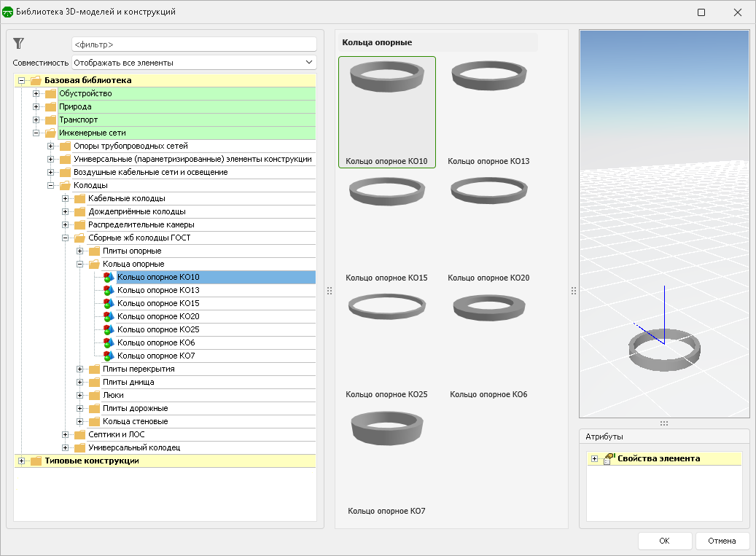Click splitter handle between preview and attributes
This screenshot has height=556, width=756.
[664, 423]
